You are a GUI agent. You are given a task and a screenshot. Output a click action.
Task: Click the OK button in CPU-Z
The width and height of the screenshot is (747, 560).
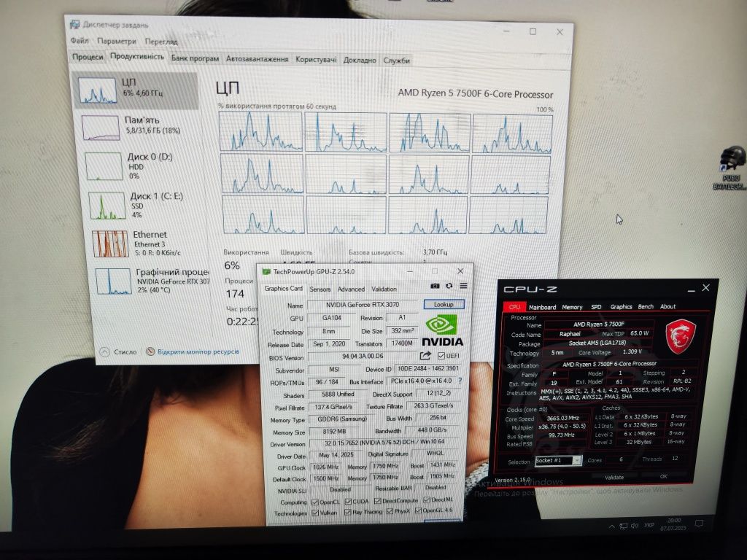[664, 476]
